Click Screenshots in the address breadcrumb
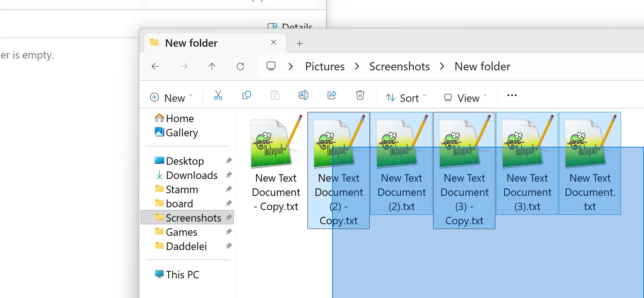The height and width of the screenshot is (298, 644). pyautogui.click(x=399, y=67)
